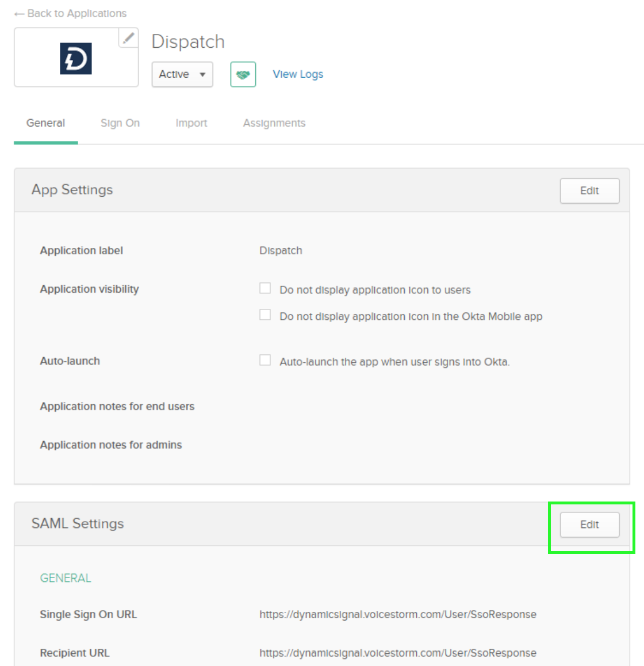Click the green handshake provisioning icon
The height and width of the screenshot is (666, 644).
[243, 74]
